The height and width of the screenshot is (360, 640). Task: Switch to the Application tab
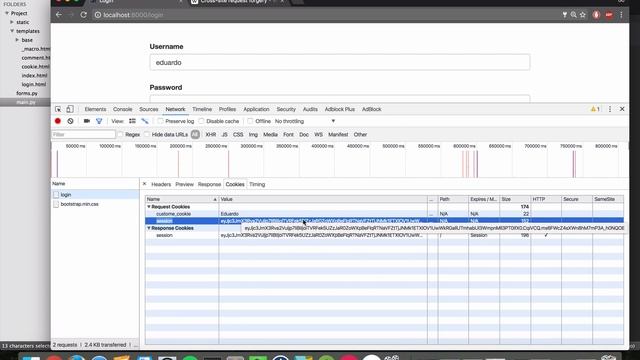pyautogui.click(x=256, y=109)
